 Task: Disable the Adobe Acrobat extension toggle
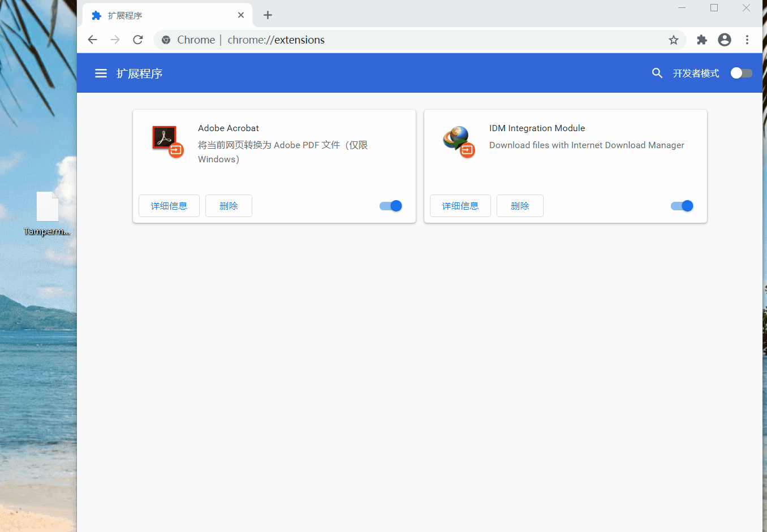(x=391, y=206)
